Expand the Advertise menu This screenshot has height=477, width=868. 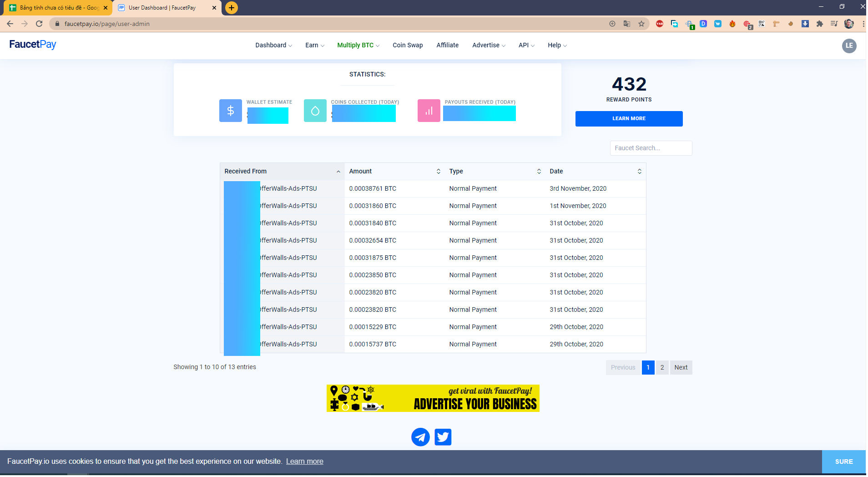coord(489,45)
